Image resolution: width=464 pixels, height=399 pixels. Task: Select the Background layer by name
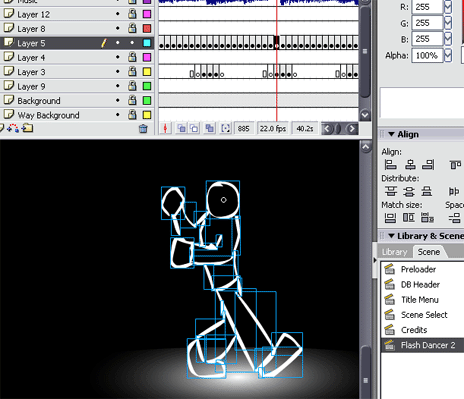point(39,101)
